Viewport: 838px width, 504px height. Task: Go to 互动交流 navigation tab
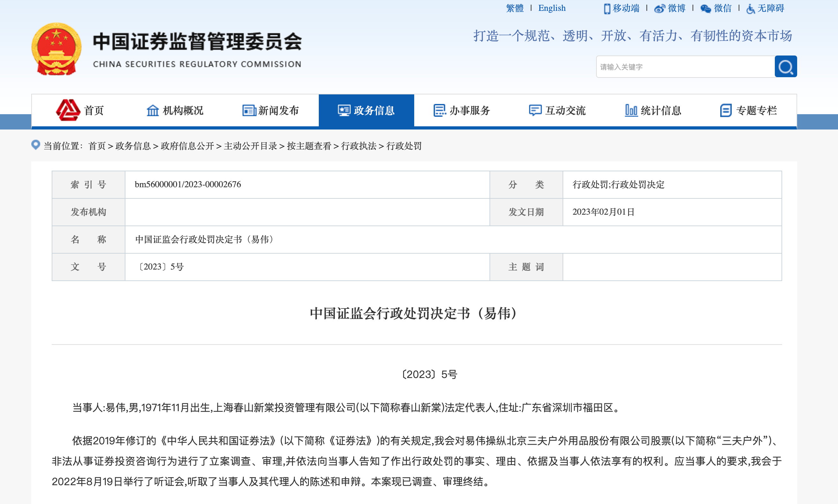(557, 110)
